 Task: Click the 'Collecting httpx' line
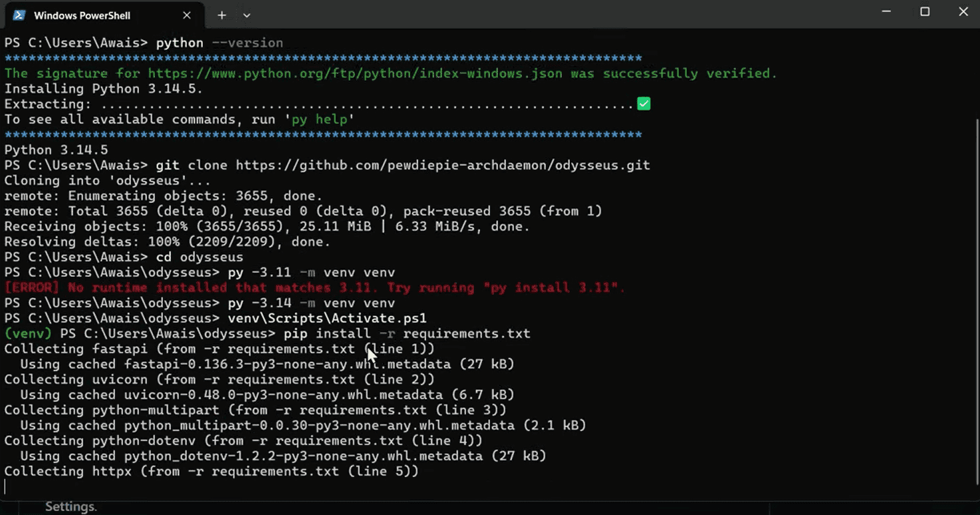click(211, 471)
